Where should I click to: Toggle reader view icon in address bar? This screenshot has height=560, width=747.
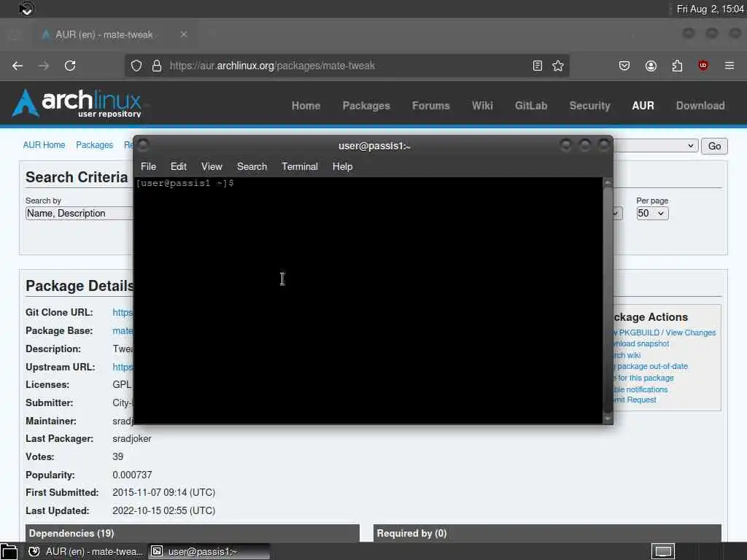tap(538, 66)
